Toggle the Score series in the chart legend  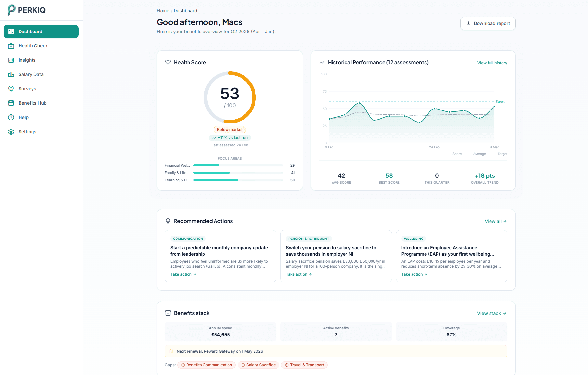tap(454, 154)
